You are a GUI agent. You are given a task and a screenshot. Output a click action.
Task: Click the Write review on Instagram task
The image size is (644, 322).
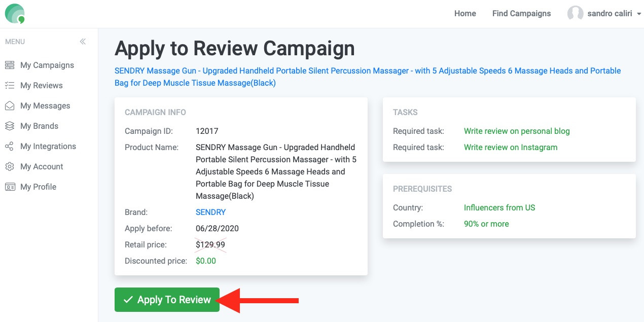click(x=511, y=147)
